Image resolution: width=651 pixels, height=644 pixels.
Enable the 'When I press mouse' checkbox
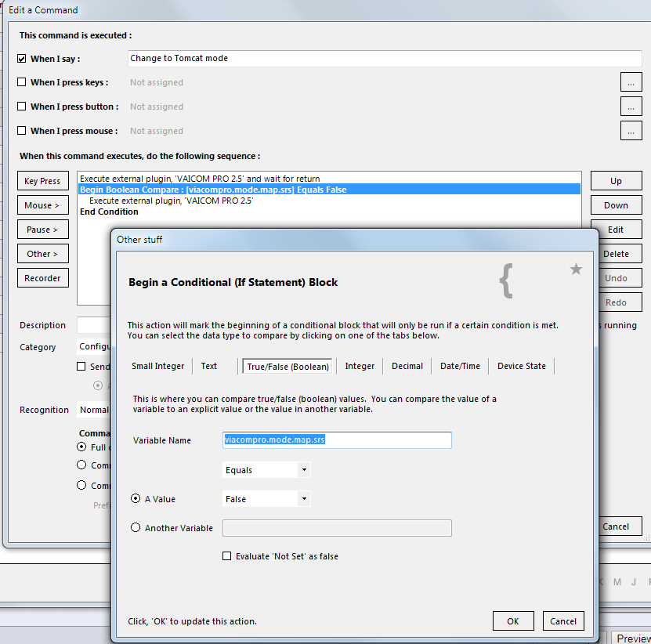pyautogui.click(x=22, y=131)
